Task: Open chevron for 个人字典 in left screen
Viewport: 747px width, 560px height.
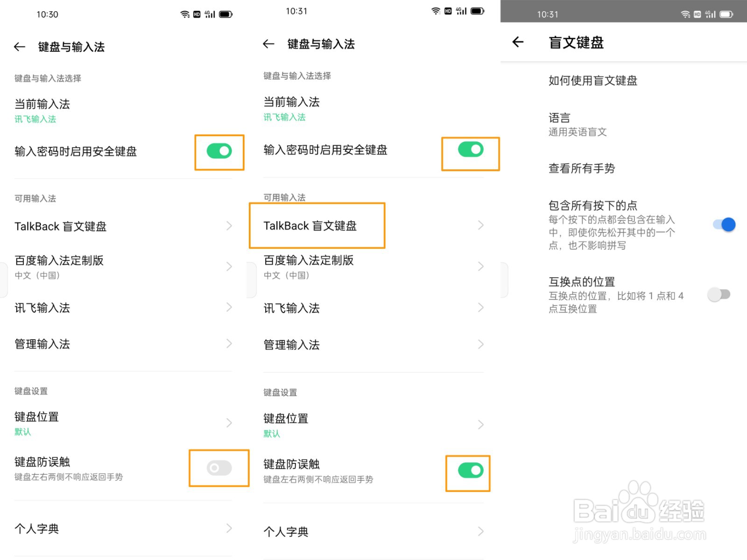Action: point(229,528)
